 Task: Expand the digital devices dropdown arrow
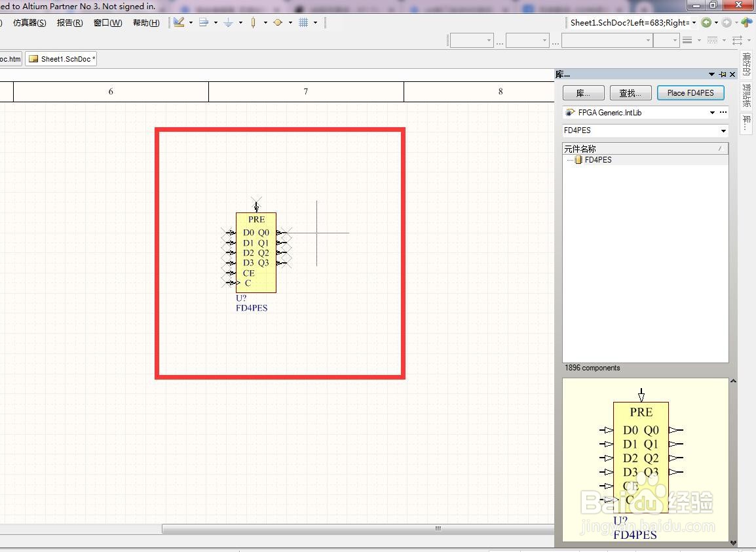[x=265, y=23]
